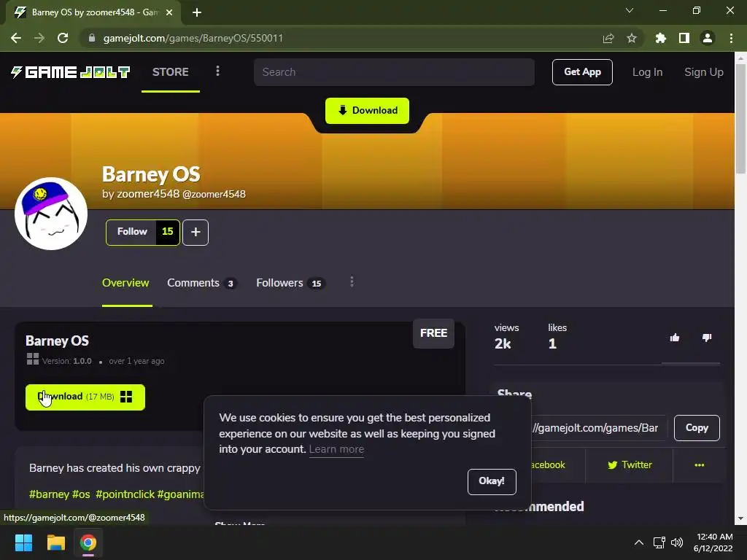The height and width of the screenshot is (560, 747).
Task: Click the Windows platform icon beside Version
Action: pyautogui.click(x=33, y=359)
